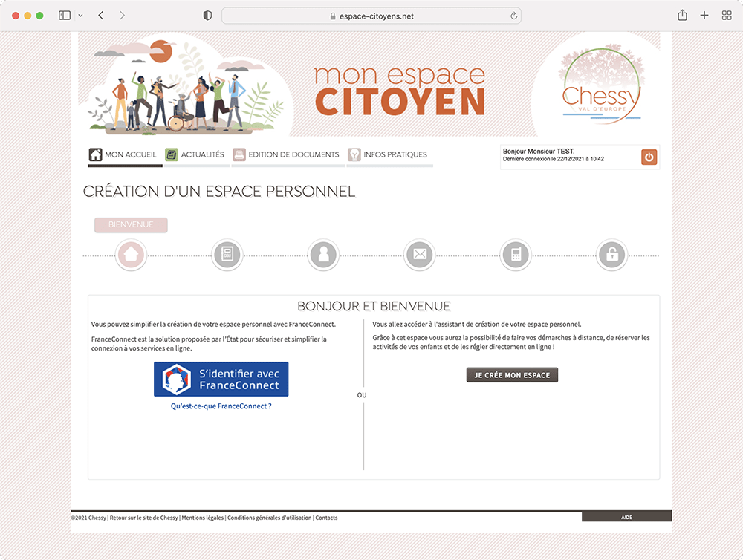
Task: Open the Mon Accueil tab
Action: click(123, 155)
